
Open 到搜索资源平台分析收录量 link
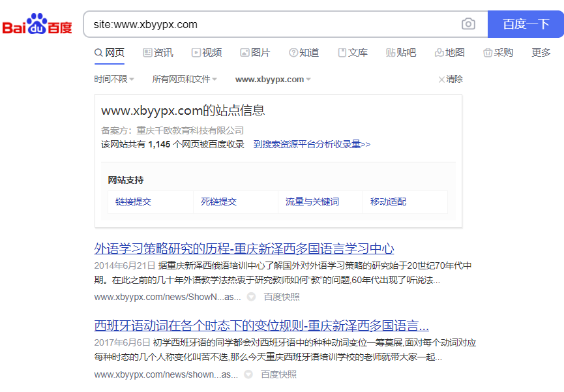(312, 144)
